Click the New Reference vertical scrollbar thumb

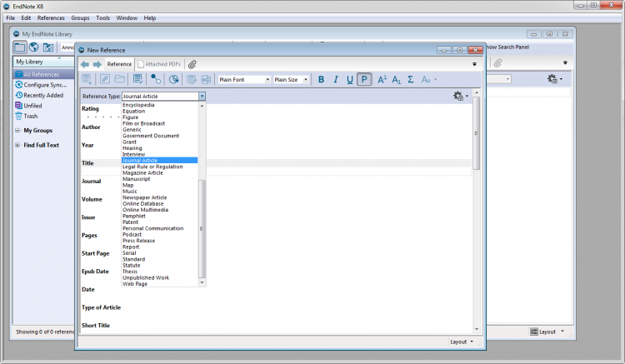click(x=476, y=133)
